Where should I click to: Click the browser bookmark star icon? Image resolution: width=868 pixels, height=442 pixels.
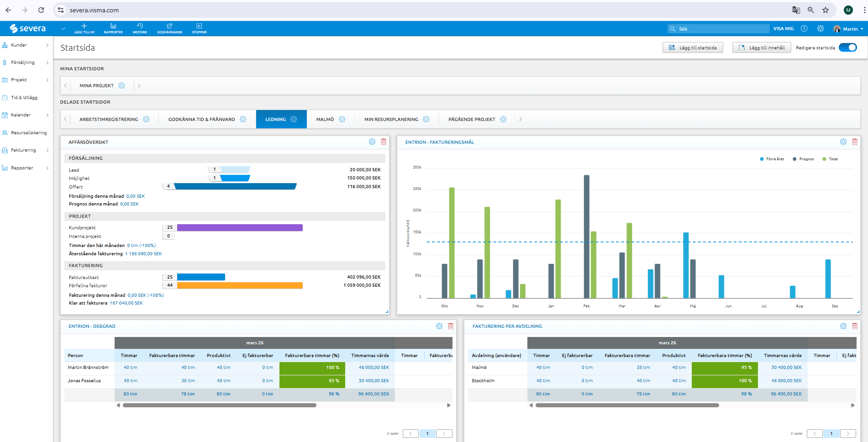point(826,10)
